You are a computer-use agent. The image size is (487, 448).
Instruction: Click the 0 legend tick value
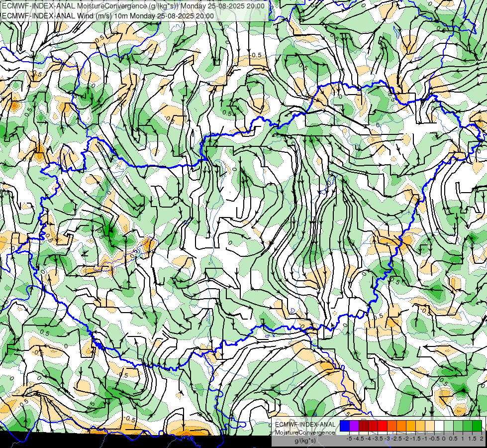[444, 439]
